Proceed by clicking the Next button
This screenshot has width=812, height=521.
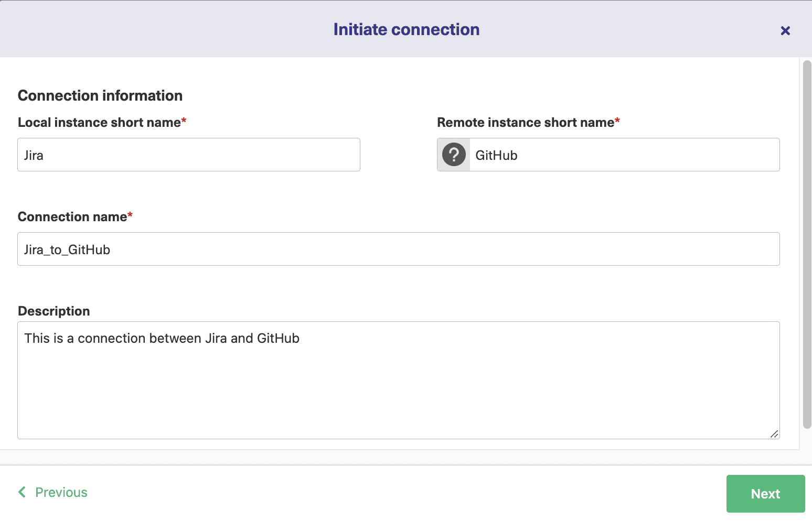pos(765,493)
